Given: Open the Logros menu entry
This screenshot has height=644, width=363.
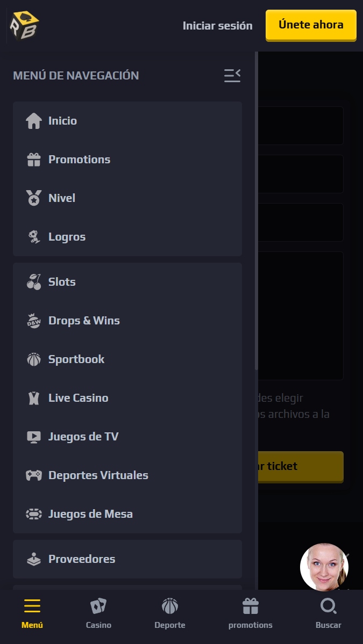Looking at the screenshot, I should point(67,237).
